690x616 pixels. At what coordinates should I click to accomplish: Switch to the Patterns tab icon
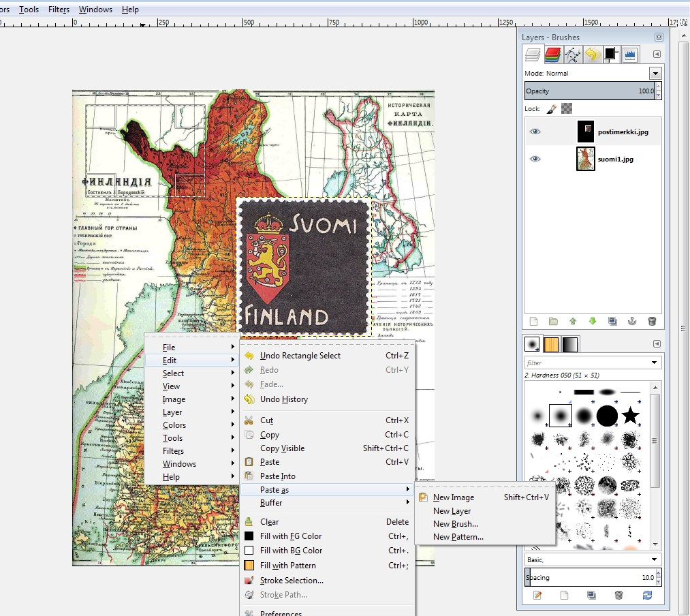pyautogui.click(x=551, y=344)
